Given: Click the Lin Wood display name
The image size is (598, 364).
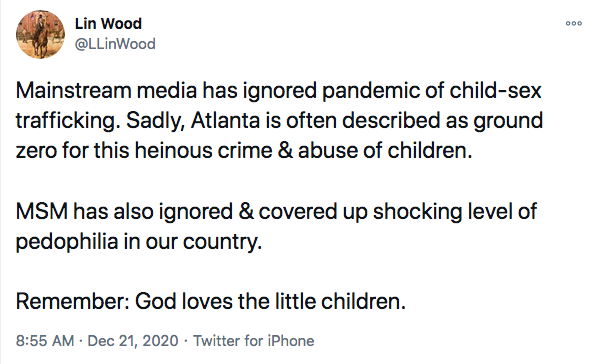Looking at the screenshot, I should click(108, 24).
